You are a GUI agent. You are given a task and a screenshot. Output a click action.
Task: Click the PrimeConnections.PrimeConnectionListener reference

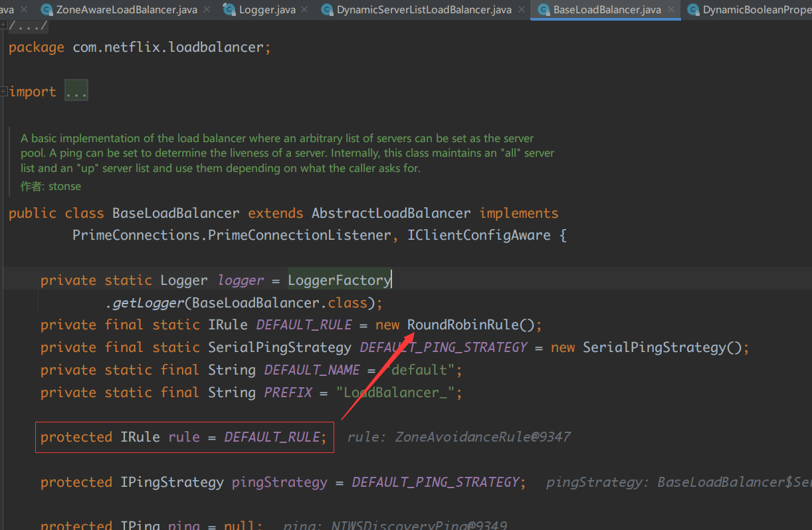(232, 235)
